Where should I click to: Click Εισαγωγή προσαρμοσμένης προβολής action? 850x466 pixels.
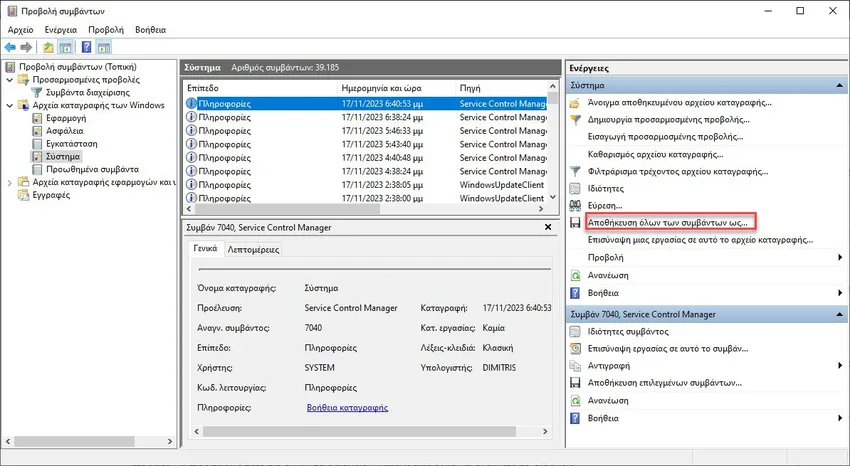tap(665, 137)
